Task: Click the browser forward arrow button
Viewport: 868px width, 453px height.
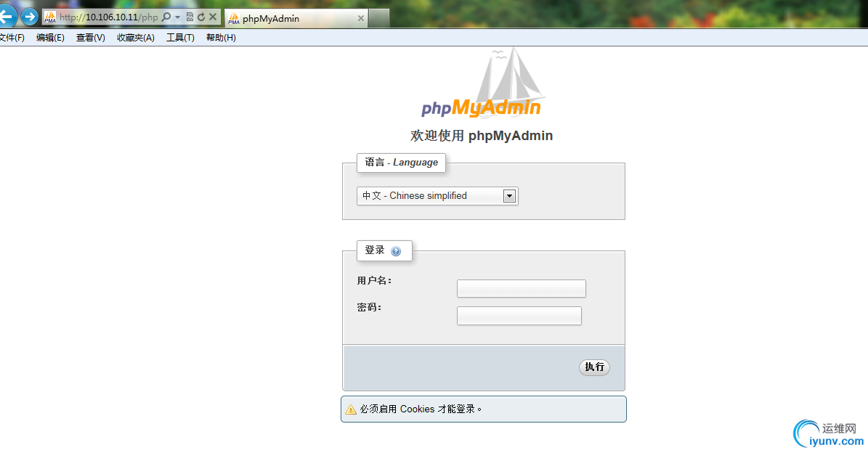Action: tap(29, 17)
